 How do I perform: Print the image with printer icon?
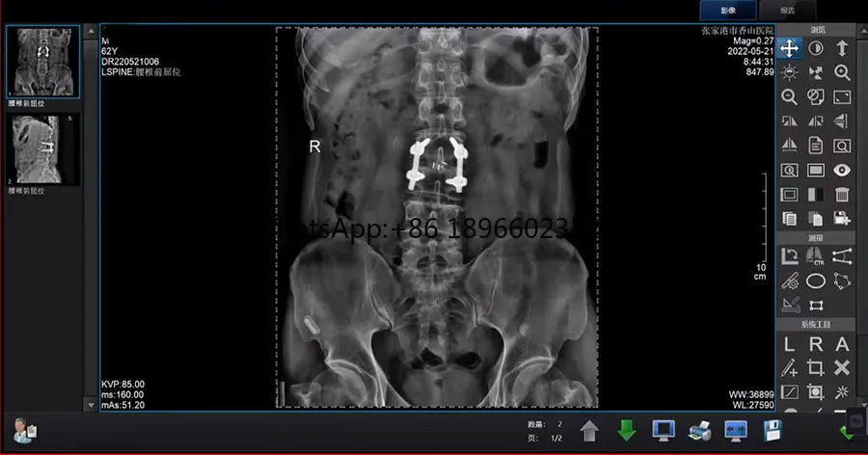click(699, 430)
